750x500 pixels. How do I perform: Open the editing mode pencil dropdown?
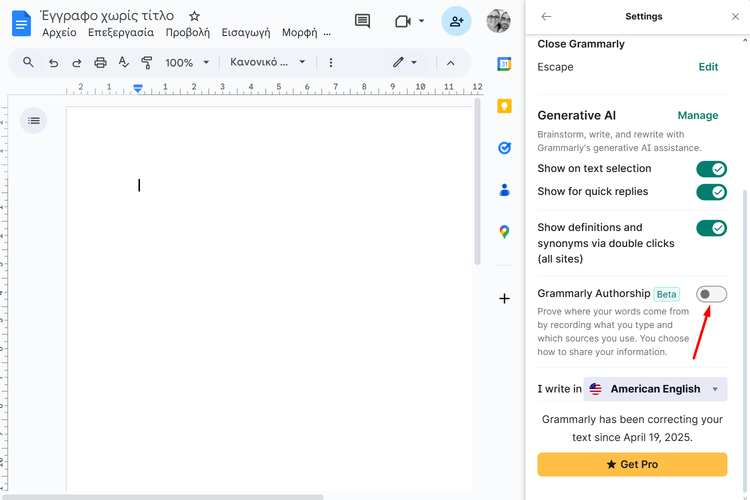click(x=405, y=62)
